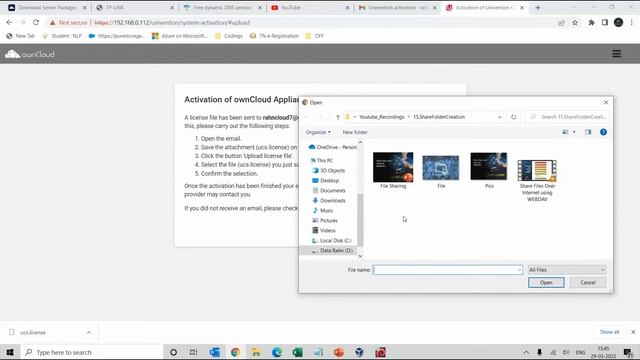Bookmark this page with the star icon

tap(575, 22)
